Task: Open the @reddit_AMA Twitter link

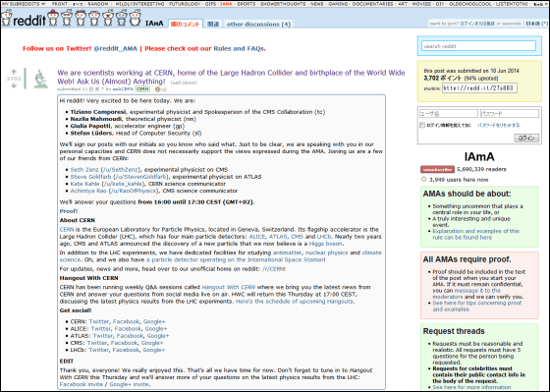Action: [x=116, y=49]
